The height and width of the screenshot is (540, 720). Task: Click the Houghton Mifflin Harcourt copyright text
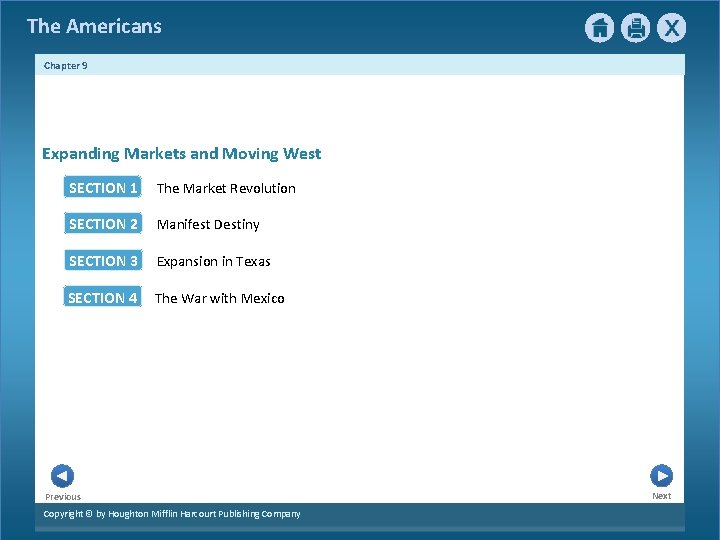pos(172,514)
